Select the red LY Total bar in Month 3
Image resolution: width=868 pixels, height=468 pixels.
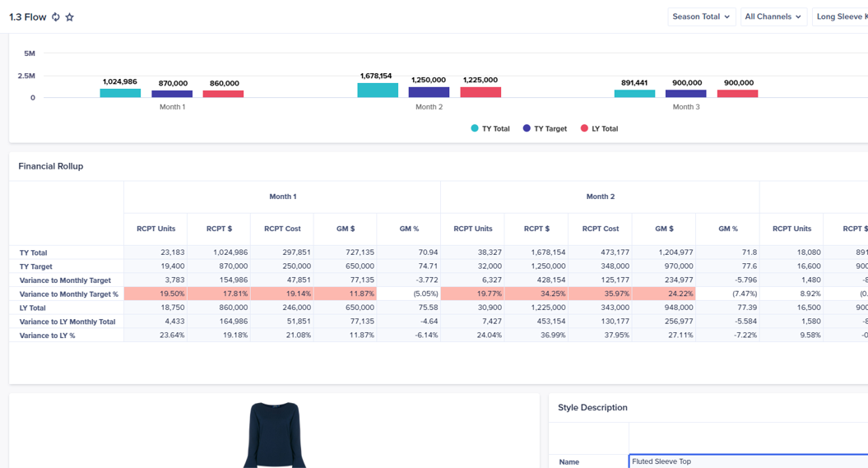(x=737, y=93)
